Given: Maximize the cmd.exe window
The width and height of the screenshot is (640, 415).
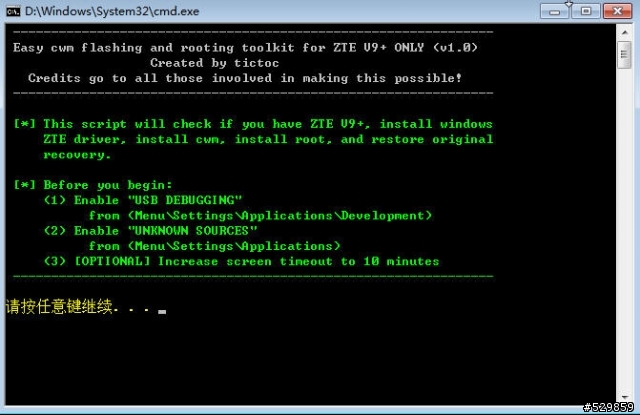Looking at the screenshot, I should (x=586, y=11).
